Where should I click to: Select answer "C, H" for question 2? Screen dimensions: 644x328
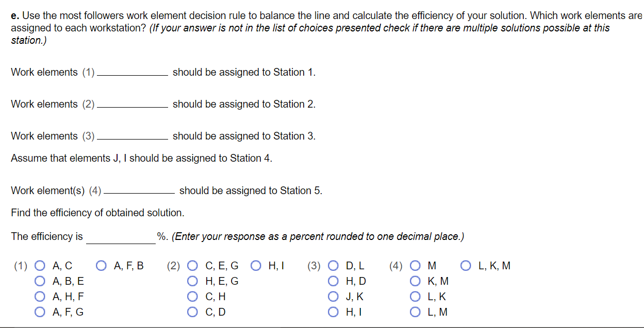click(192, 297)
